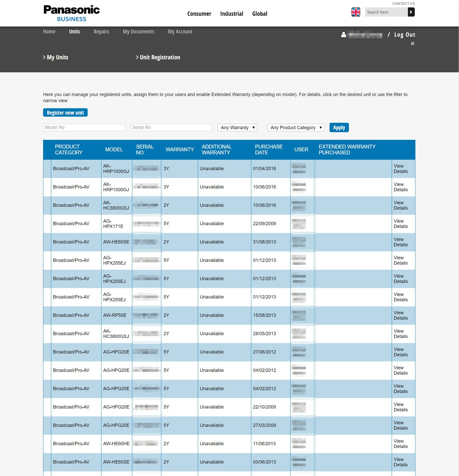The height and width of the screenshot is (476, 459).
Task: View Details for AG-HPG20E purchased 22/10/2009
Action: (x=401, y=407)
